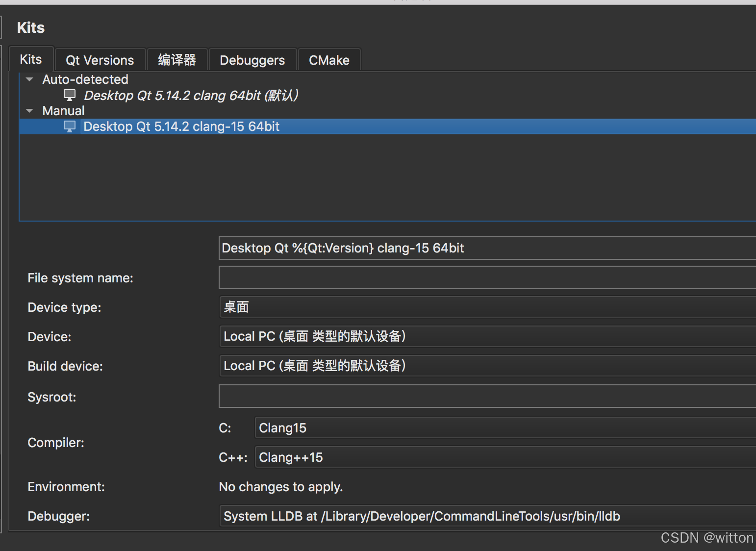Select the Kits tab

click(x=31, y=60)
